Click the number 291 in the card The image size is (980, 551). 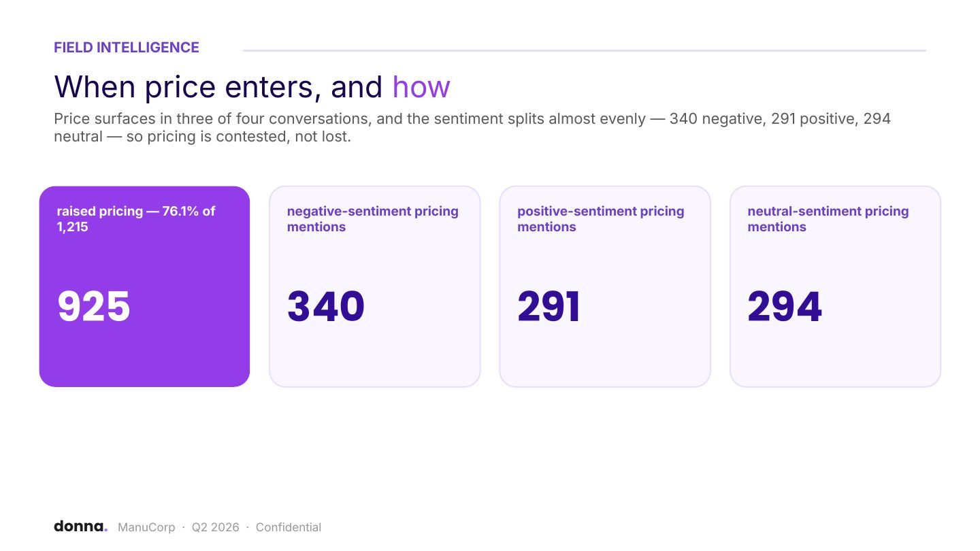549,307
